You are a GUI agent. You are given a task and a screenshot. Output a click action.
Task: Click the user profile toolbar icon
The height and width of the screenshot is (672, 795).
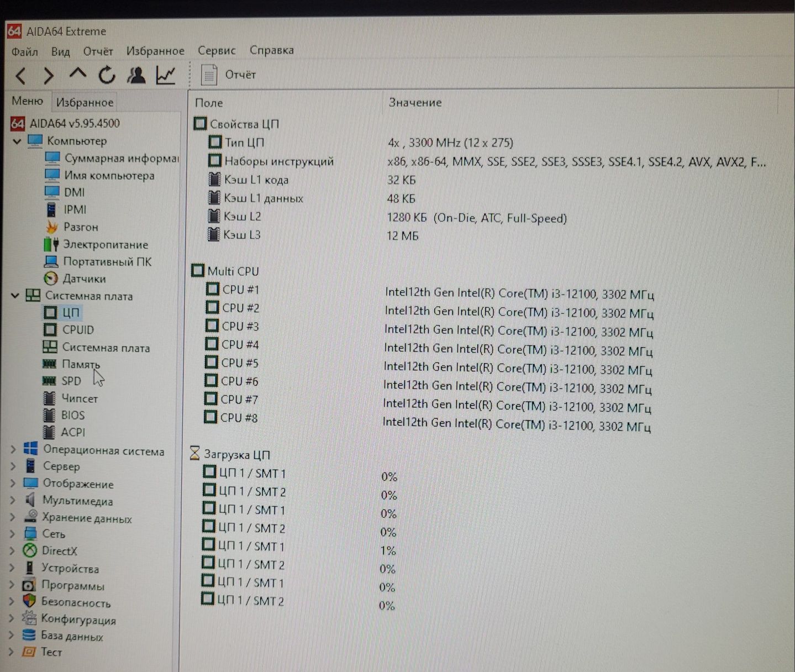[x=136, y=75]
